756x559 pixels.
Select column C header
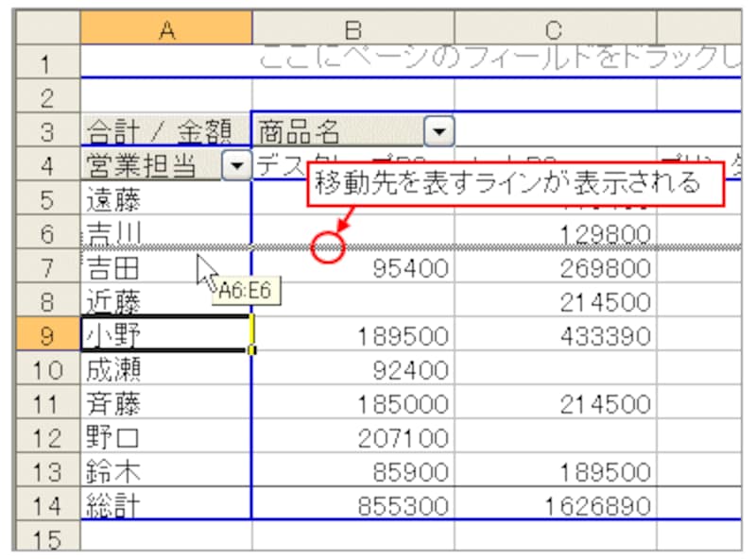pos(555,29)
